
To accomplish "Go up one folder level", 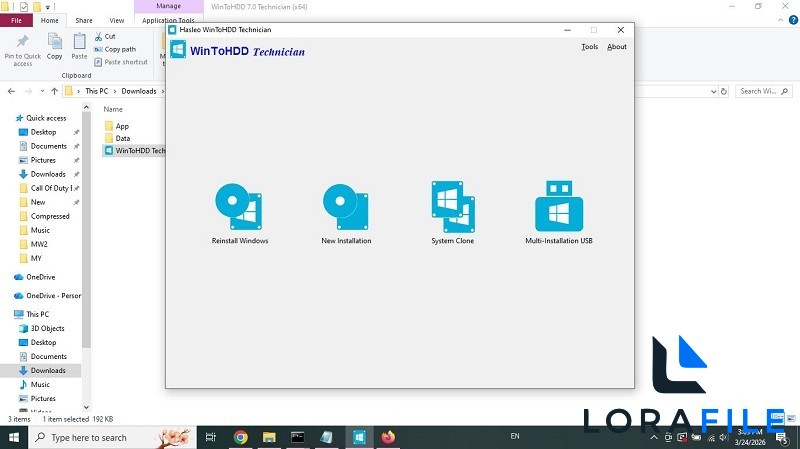I will tap(54, 91).
